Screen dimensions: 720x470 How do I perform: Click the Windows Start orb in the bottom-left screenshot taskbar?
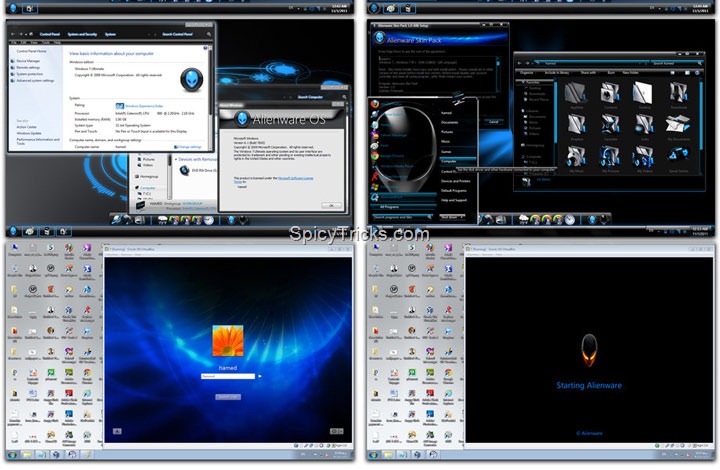point(12,455)
